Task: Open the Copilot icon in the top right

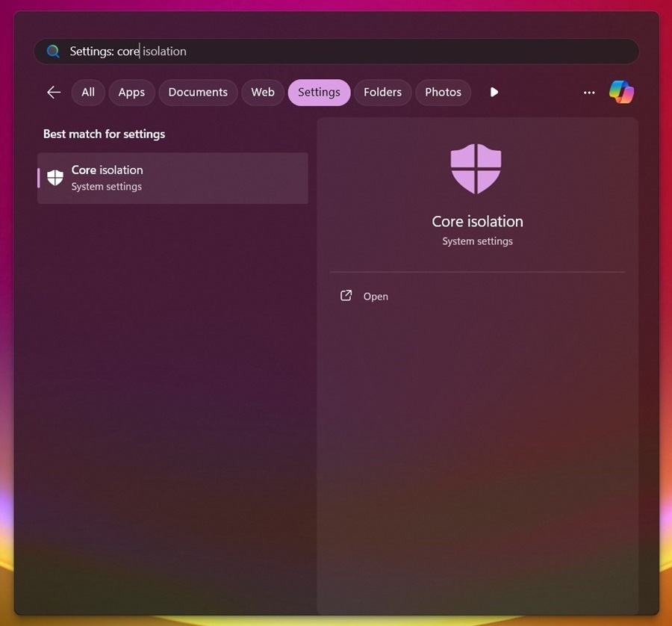Action: [622, 92]
